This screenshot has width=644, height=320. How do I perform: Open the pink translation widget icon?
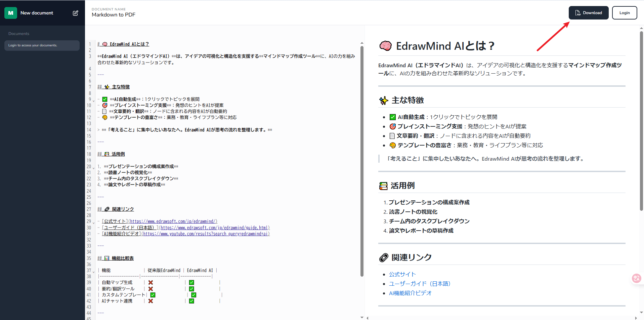pyautogui.click(x=636, y=278)
